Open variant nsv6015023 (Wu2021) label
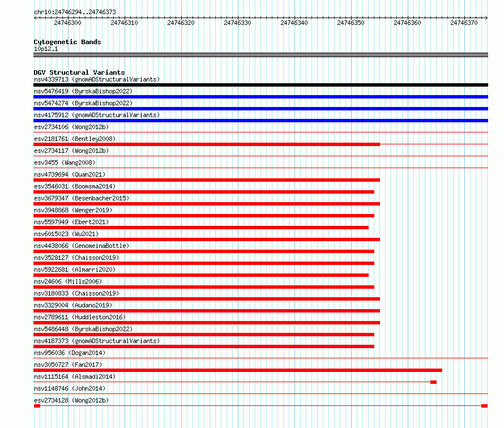 [66, 234]
